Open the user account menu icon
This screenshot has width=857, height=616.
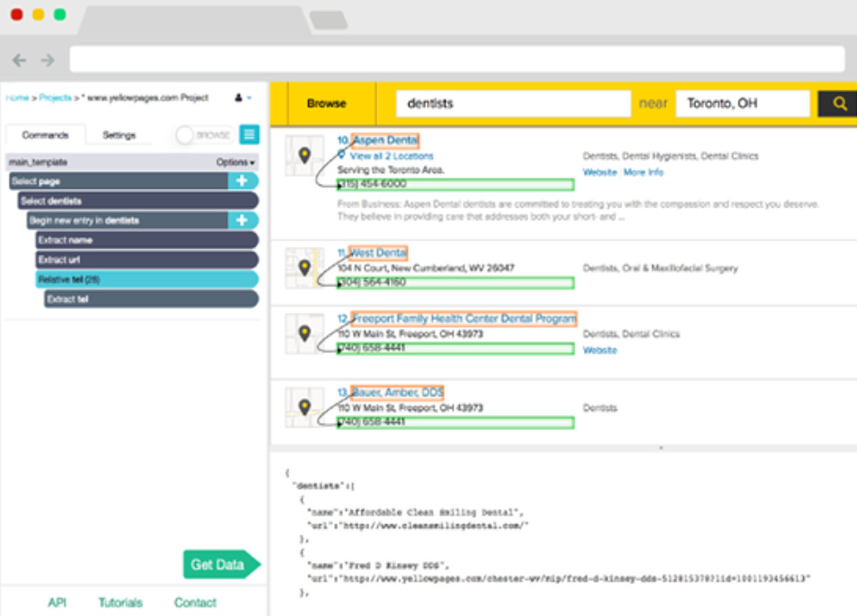(243, 98)
